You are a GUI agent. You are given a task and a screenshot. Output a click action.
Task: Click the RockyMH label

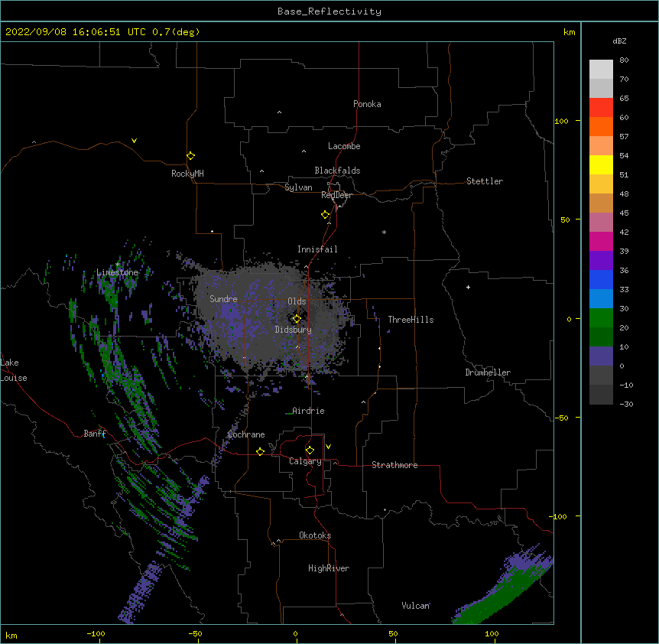pos(187,174)
